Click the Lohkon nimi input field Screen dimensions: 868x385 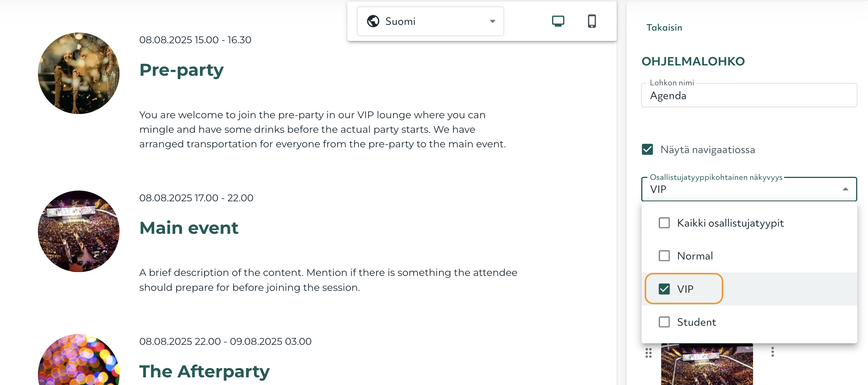coord(749,96)
